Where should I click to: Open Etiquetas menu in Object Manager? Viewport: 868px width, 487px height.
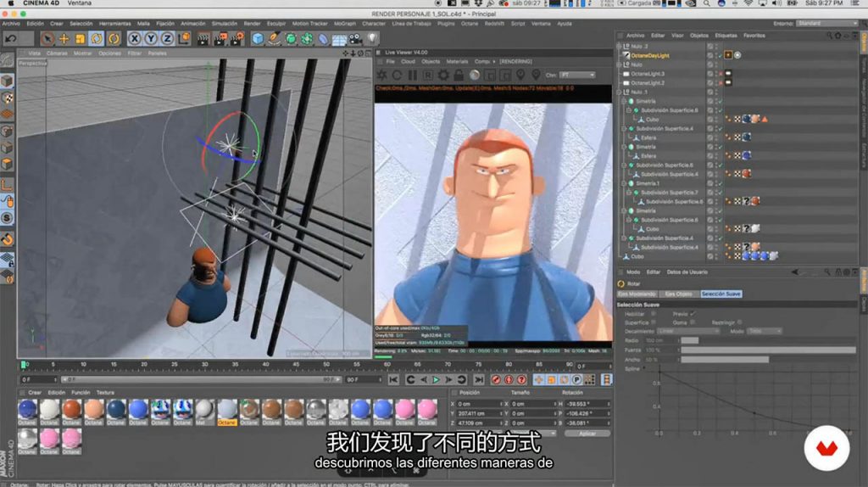[x=726, y=36]
